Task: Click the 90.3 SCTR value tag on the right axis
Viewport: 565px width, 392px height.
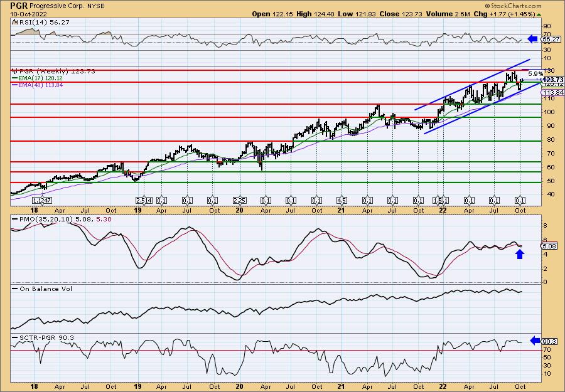Action: 551,341
